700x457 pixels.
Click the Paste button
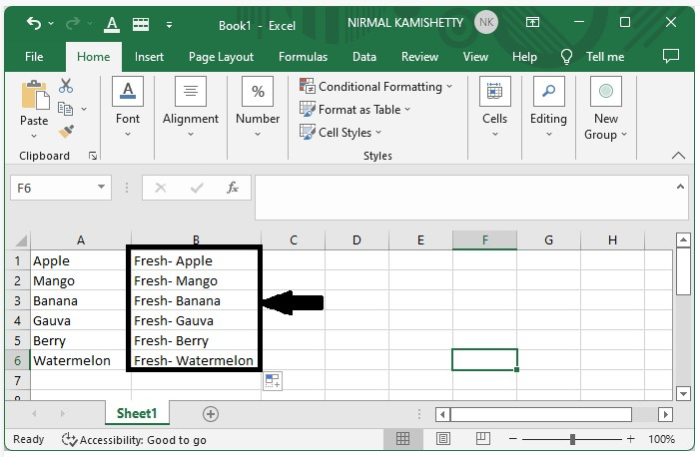point(34,104)
